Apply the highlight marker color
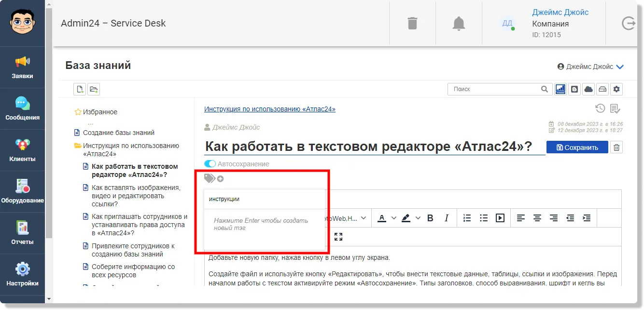Screen dimensions: 644x310 [x=406, y=218]
